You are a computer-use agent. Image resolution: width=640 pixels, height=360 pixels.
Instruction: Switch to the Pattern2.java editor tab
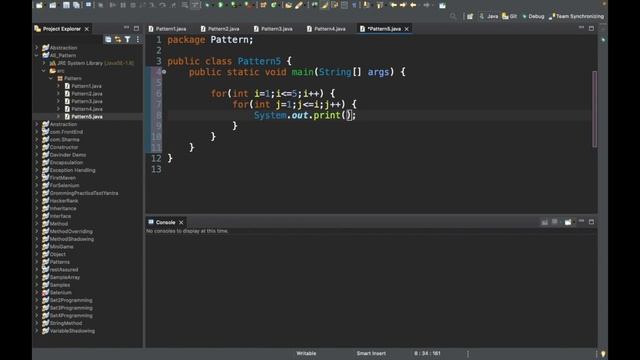(220, 29)
